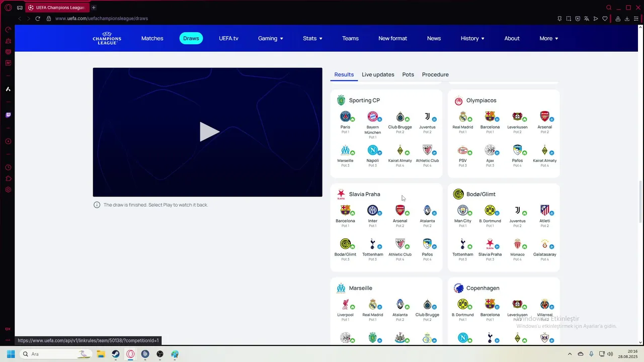This screenshot has height=362, width=644.
Task: Open Teams in site navigation
Action: pos(350,38)
